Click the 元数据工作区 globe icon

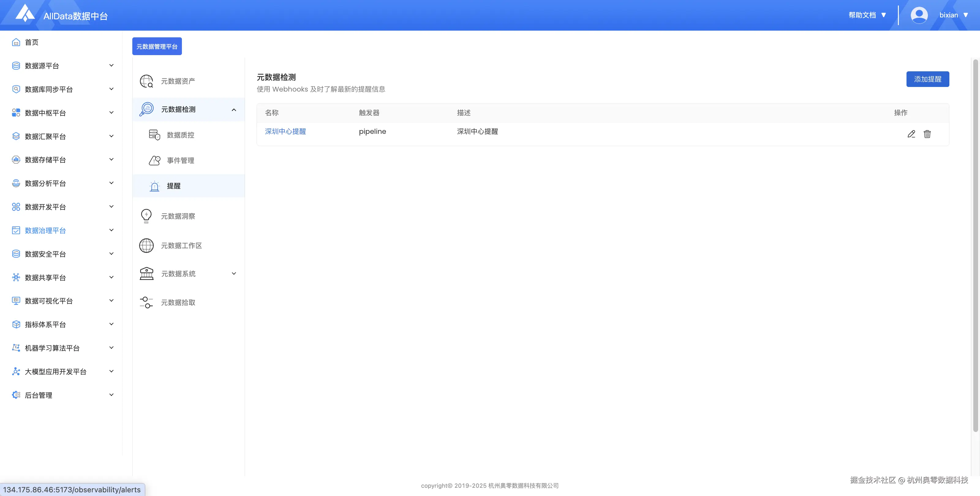(x=146, y=245)
